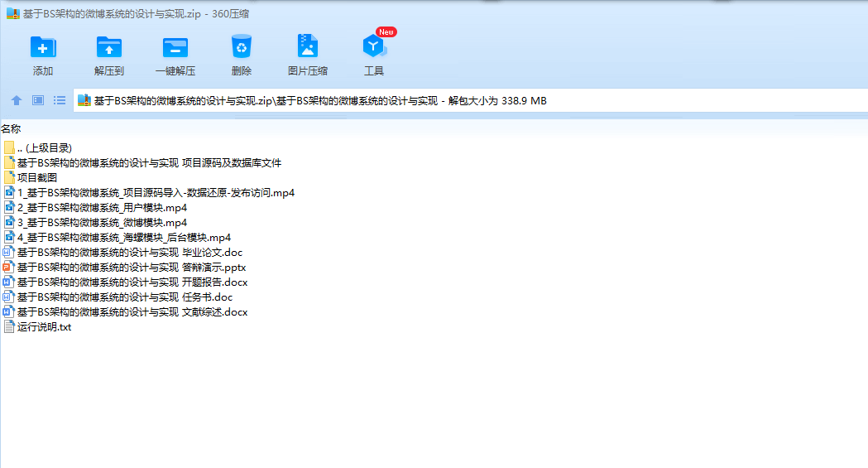Click the 删除 (Delete) recycle bin icon
This screenshot has width=868, height=468.
242,47
